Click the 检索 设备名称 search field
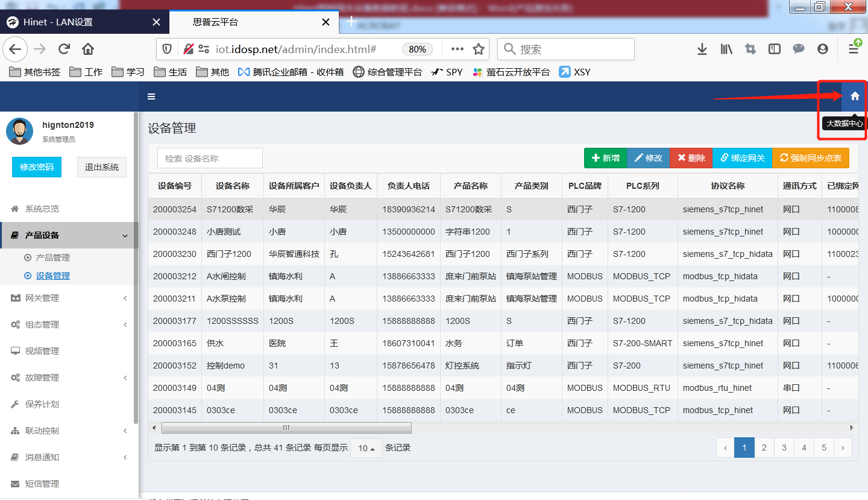Viewport: 868px width, 500px height. 209,157
